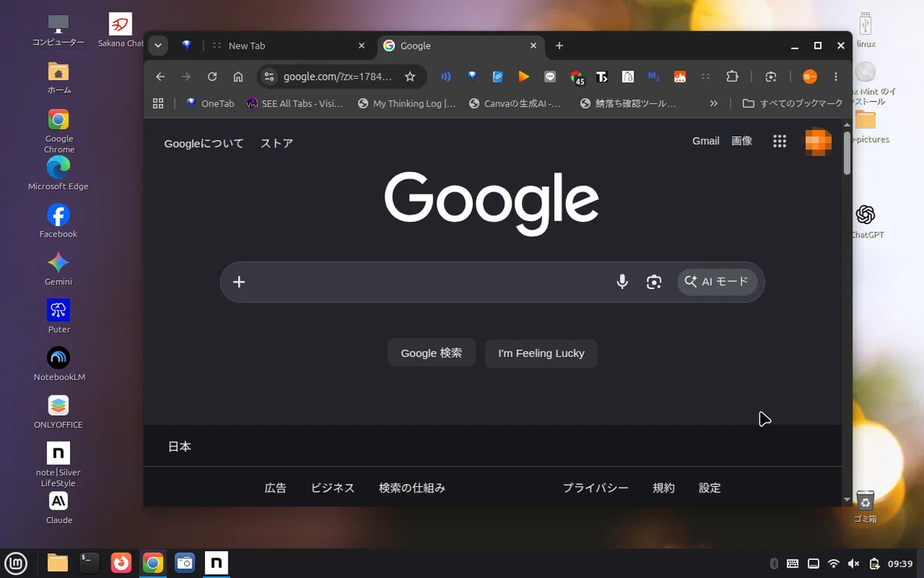The width and height of the screenshot is (924, 578).
Task: Click the Markdown M-arrow extension icon
Action: (654, 76)
